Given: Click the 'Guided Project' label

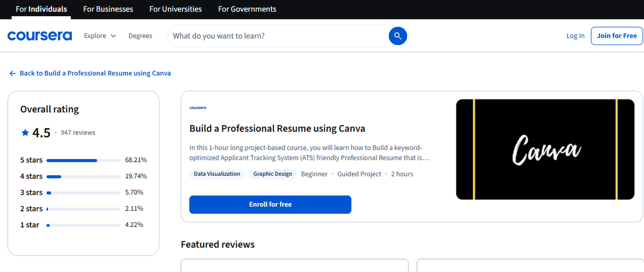Looking at the screenshot, I should click(x=359, y=174).
